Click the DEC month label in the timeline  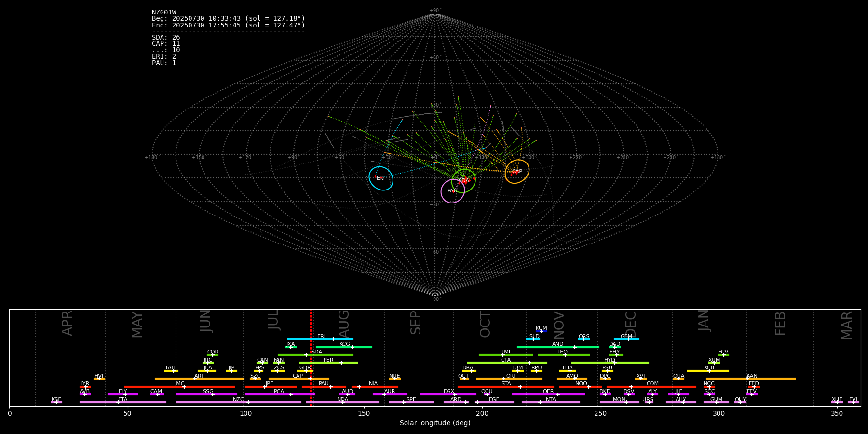pyautogui.click(x=631, y=324)
